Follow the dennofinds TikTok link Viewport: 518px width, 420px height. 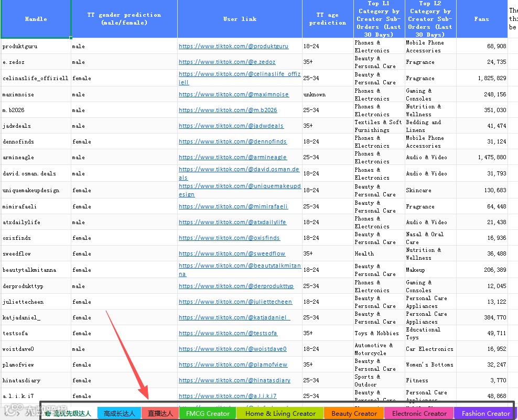[x=233, y=141]
